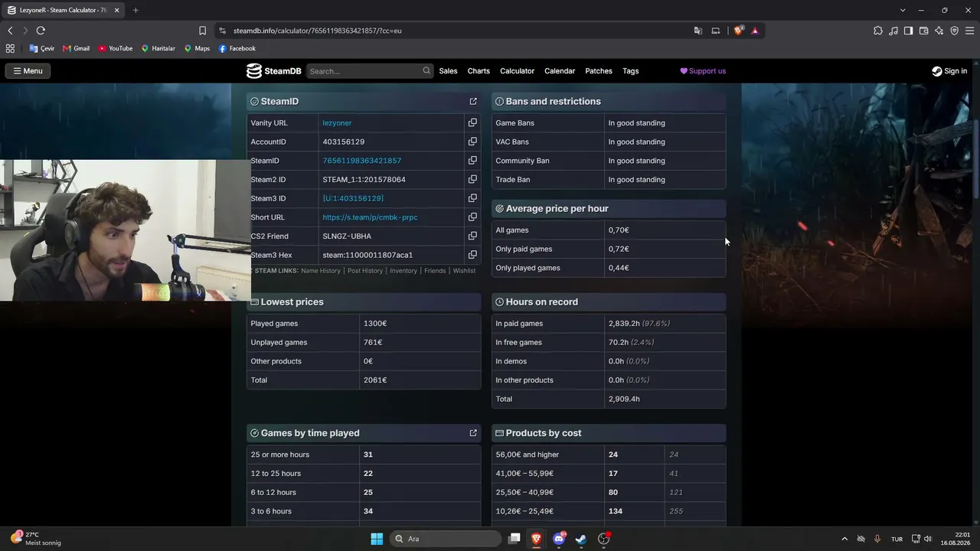Screen dimensions: 980x551
Task: Open the Brave Shields lion icon
Action: (x=738, y=31)
